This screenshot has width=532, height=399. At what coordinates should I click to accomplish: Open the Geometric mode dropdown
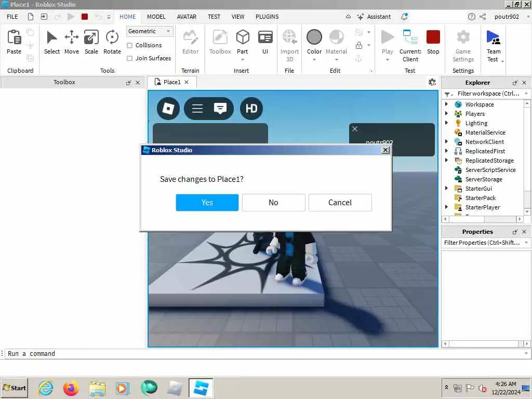click(150, 31)
